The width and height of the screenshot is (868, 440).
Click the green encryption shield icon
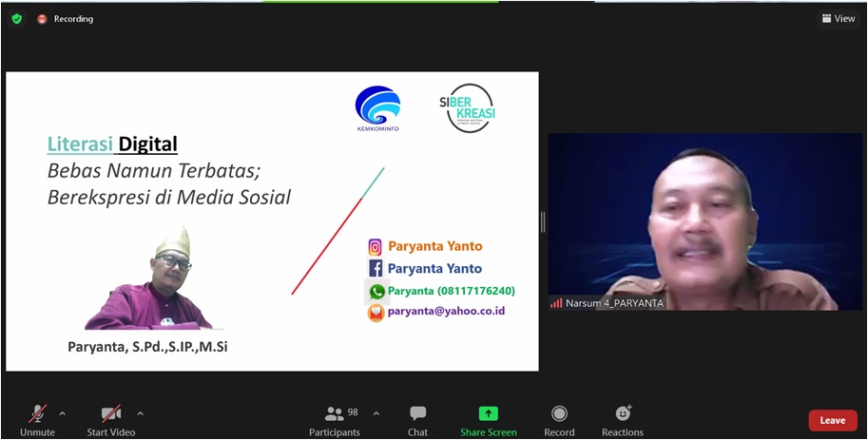(17, 19)
